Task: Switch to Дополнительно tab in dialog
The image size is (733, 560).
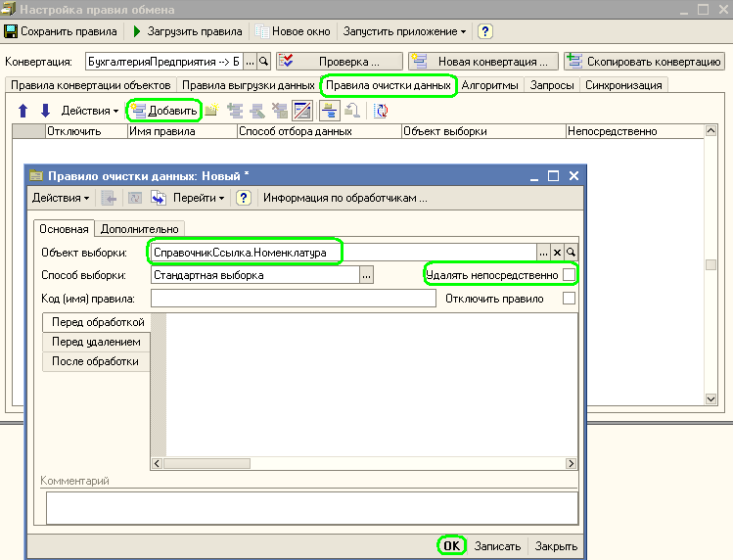Action: point(140,229)
